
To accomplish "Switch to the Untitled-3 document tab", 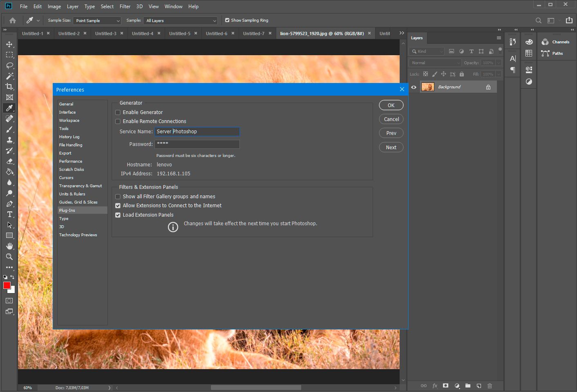I will [106, 34].
